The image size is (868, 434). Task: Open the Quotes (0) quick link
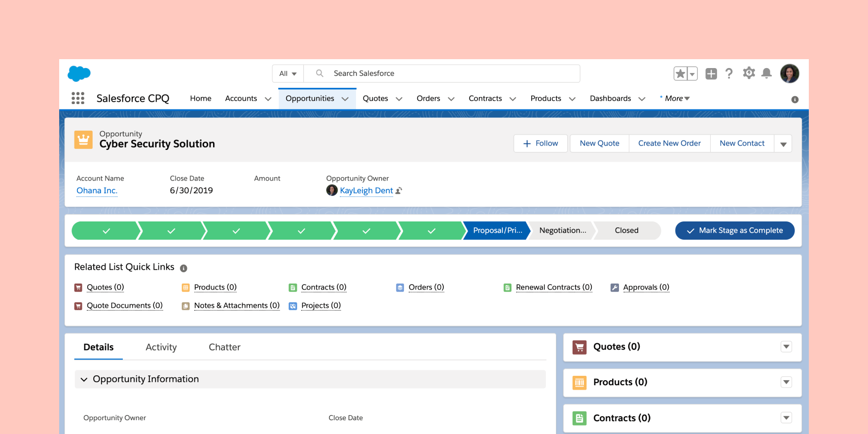106,288
